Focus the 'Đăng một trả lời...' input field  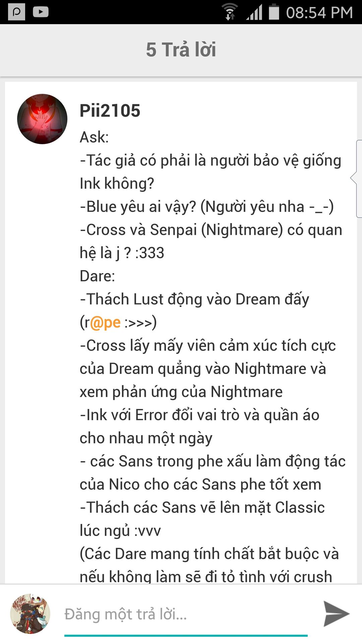point(186,614)
